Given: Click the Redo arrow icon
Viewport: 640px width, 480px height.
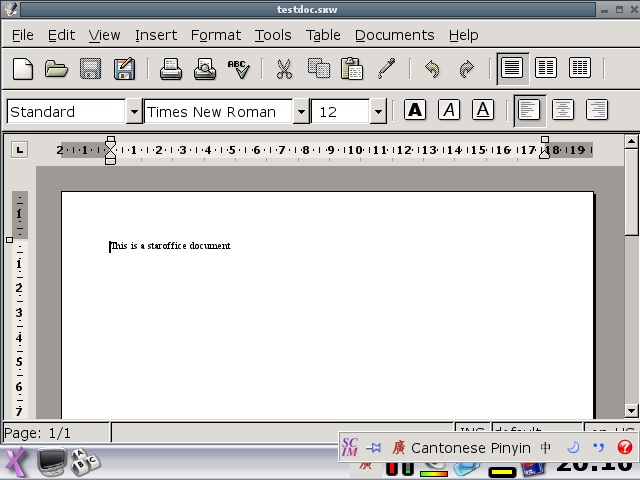Looking at the screenshot, I should tap(466, 69).
